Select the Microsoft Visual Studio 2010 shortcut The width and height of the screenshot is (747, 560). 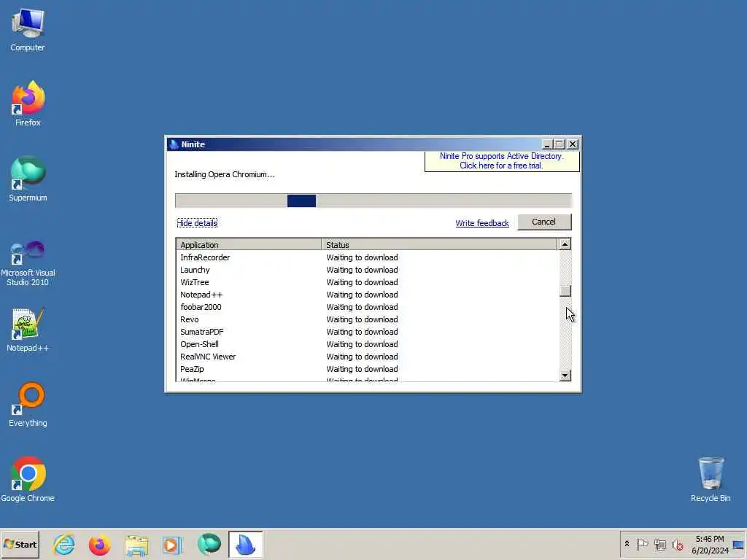[x=28, y=263]
